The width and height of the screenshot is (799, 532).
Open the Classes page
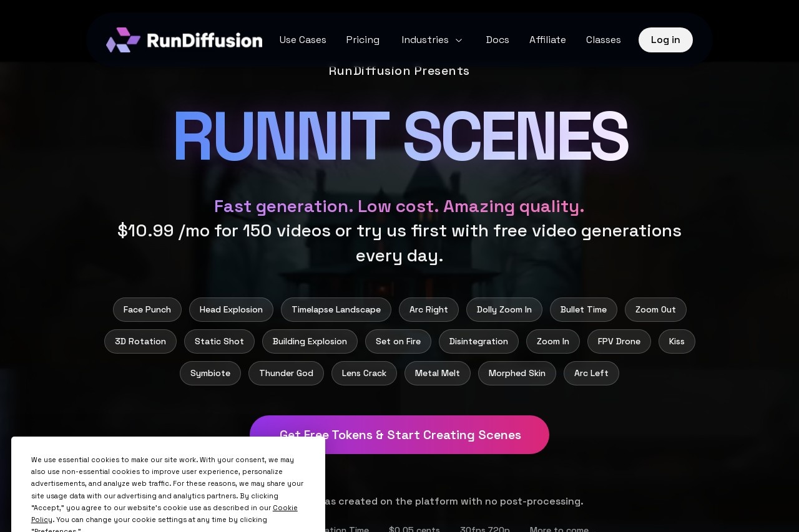604,40
